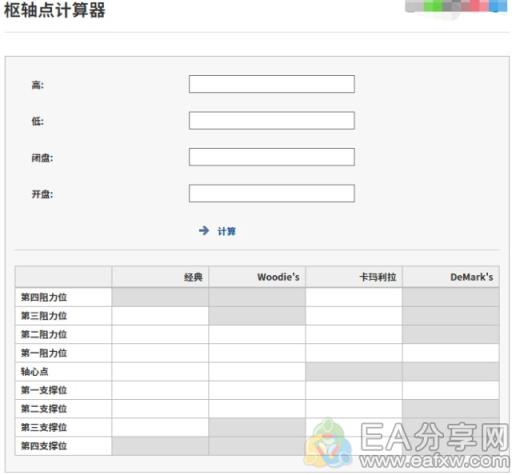Click the 第三支撑位 row label
Screen dimensions: 512x475
tap(44, 427)
